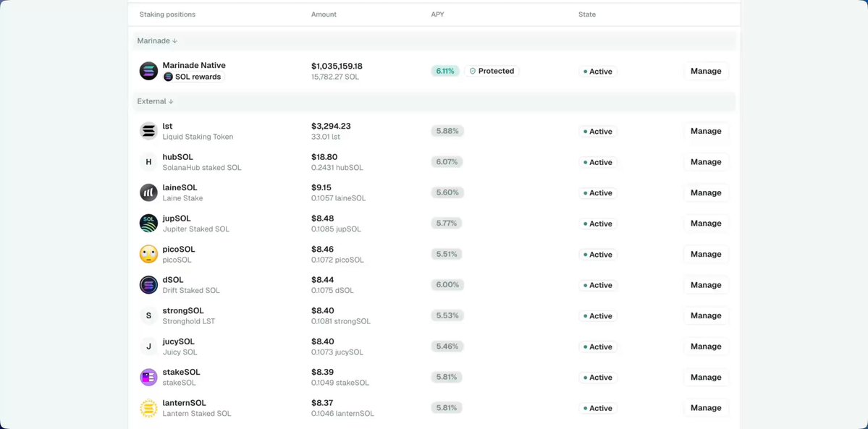
Task: Click the 5.60% APY badge
Action: 447,192
